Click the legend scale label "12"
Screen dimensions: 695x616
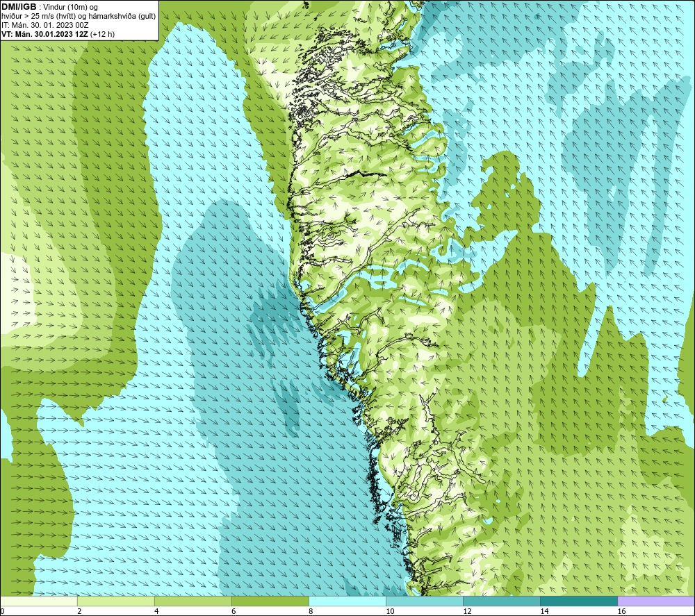467,612
